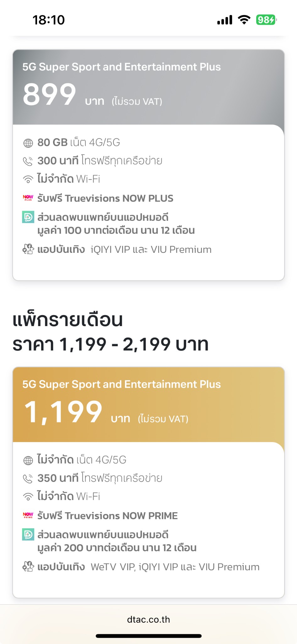The image size is (297, 644).
Task: Tap the NOW PRIME logo icon
Action: point(28,515)
